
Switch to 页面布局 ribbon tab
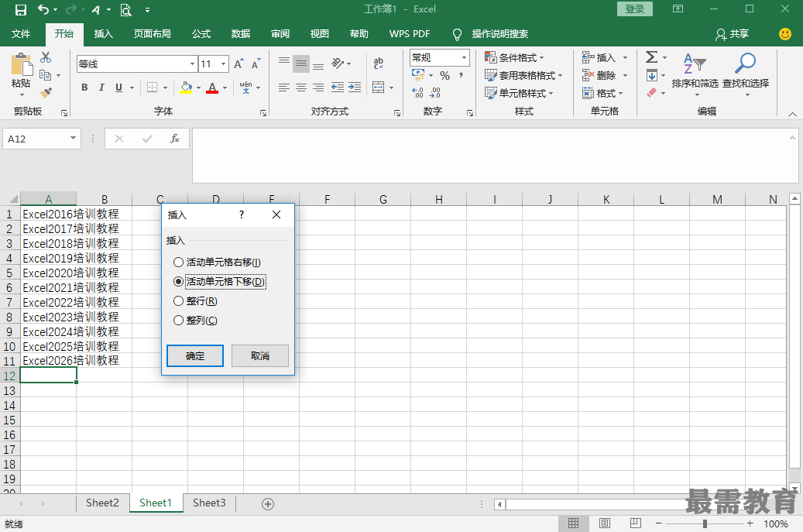(152, 34)
